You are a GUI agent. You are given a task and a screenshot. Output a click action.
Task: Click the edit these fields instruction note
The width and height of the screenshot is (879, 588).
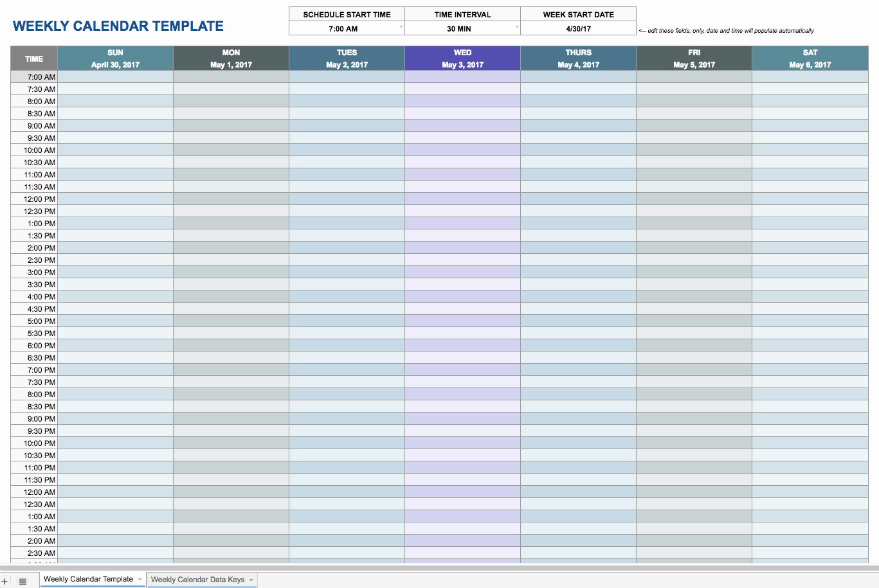pos(727,31)
